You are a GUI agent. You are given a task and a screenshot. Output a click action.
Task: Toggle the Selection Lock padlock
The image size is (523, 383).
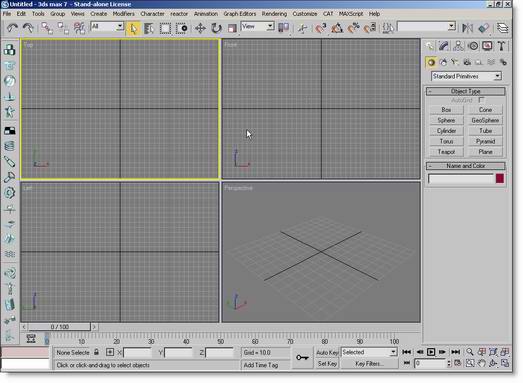coord(96,352)
